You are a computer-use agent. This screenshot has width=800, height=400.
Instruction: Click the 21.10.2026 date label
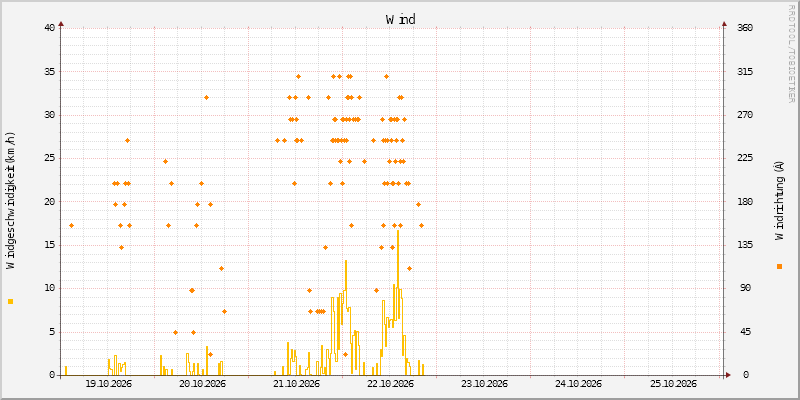point(296,384)
